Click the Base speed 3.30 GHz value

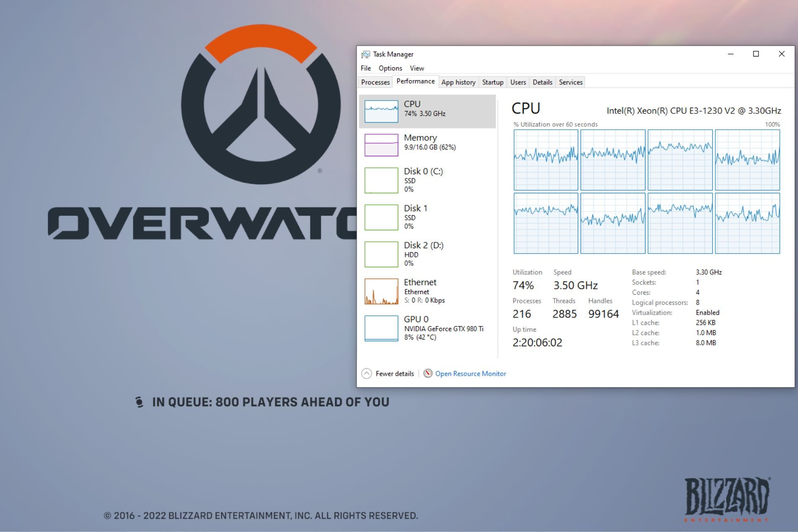point(709,272)
